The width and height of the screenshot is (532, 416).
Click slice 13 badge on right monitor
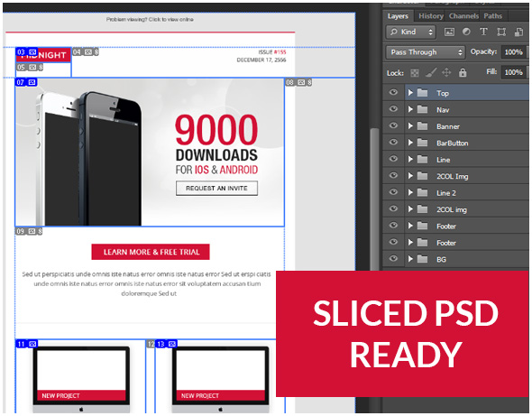coord(166,344)
